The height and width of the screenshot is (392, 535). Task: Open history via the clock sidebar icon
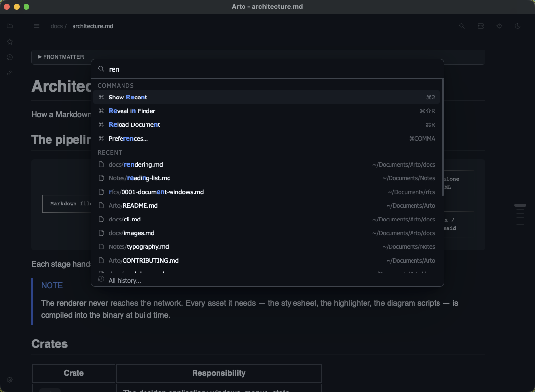10,57
